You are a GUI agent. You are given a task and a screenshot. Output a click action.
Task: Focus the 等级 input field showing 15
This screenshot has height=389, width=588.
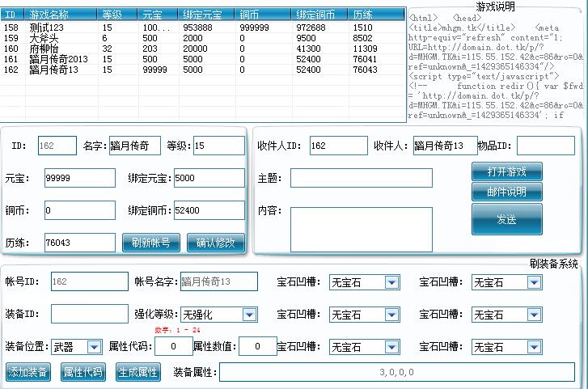click(219, 146)
